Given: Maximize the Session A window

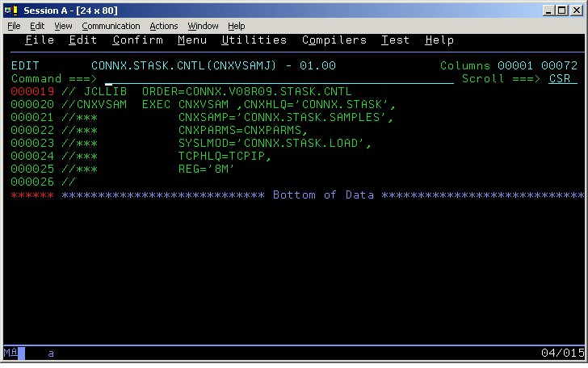Looking at the screenshot, I should (x=563, y=10).
